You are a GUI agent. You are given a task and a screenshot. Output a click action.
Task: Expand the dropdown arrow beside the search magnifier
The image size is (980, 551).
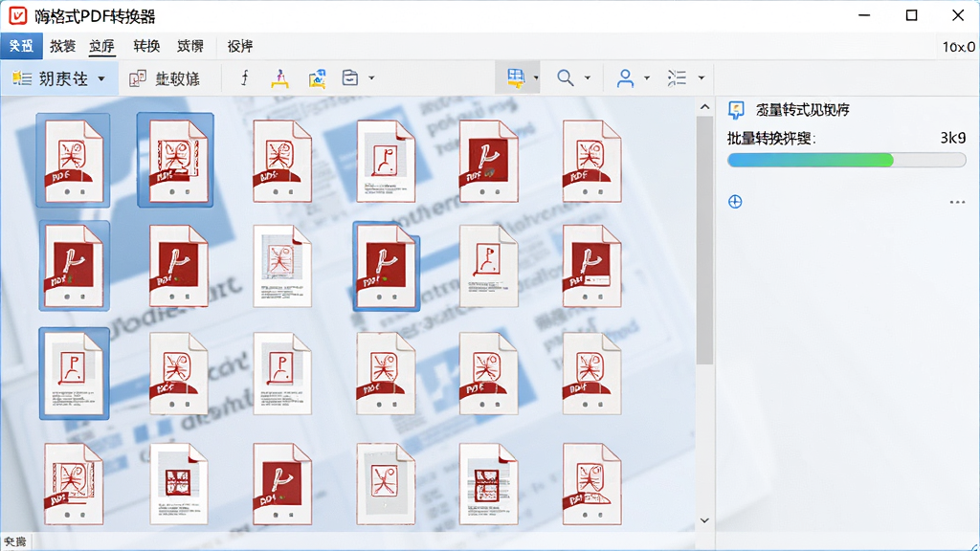[588, 78]
